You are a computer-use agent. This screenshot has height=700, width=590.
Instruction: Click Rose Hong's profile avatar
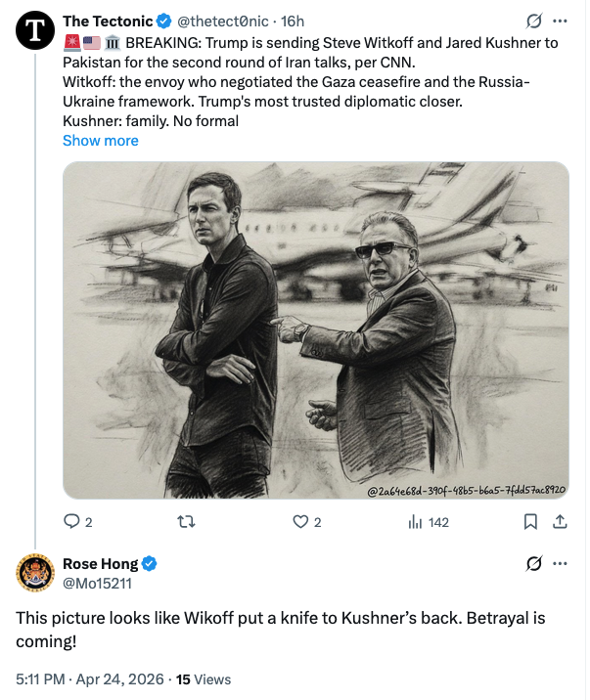(36, 573)
